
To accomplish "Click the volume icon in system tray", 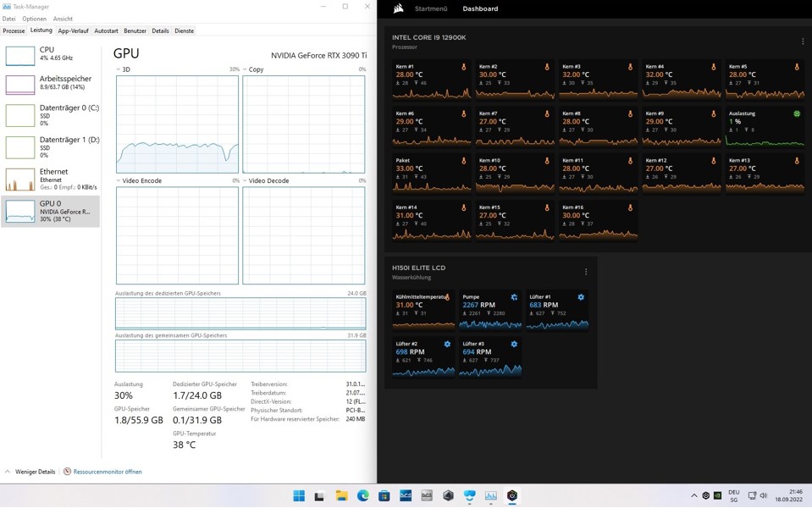I will 764,495.
